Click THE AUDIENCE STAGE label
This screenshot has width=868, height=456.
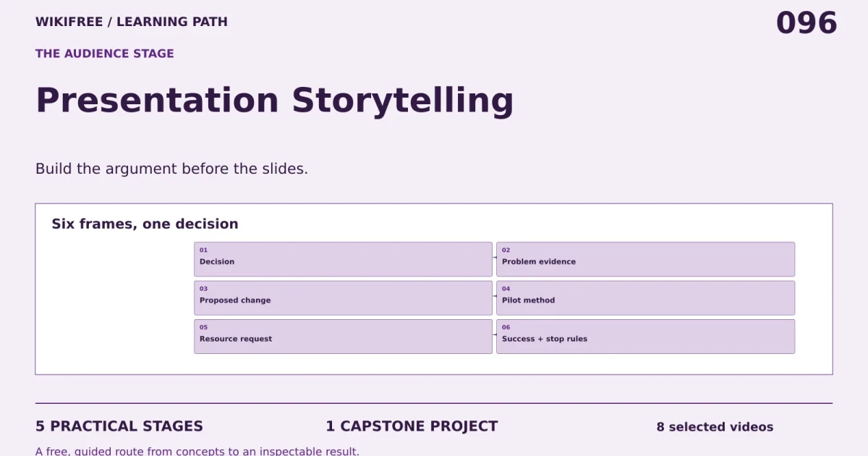pos(105,54)
